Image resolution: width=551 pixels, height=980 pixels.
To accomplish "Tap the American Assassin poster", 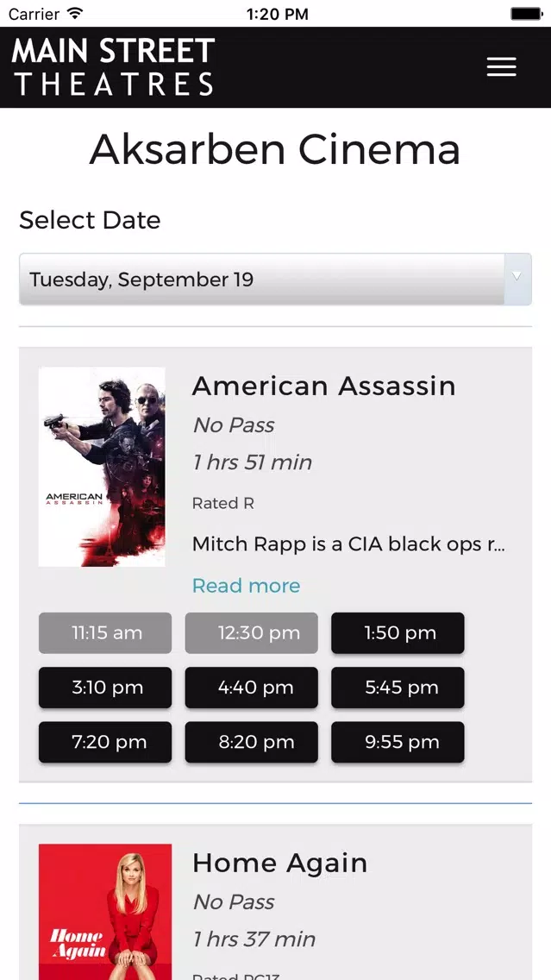I will click(x=102, y=467).
